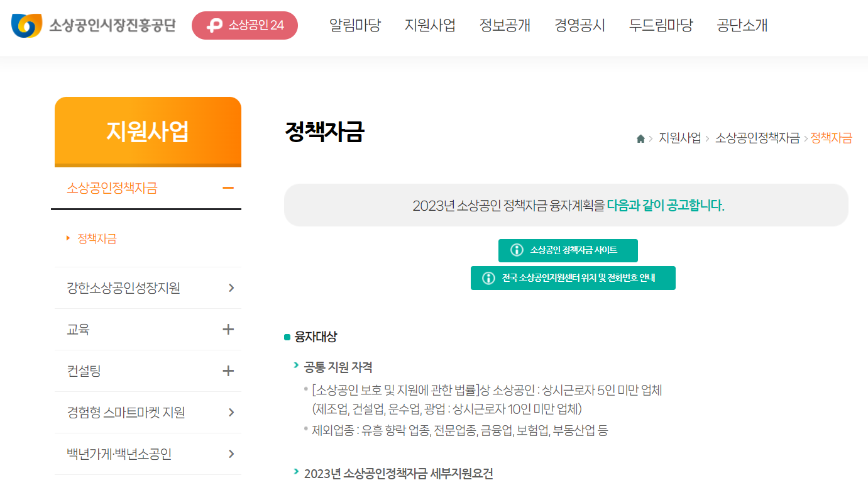Expand the 교육 section with the plus icon
The height and width of the screenshot is (485, 868).
pos(229,328)
